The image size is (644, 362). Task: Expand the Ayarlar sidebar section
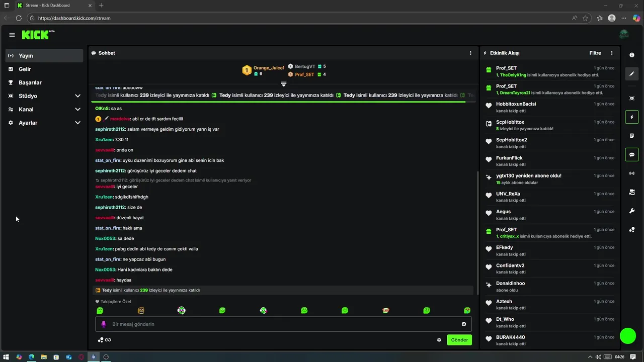[77, 123]
